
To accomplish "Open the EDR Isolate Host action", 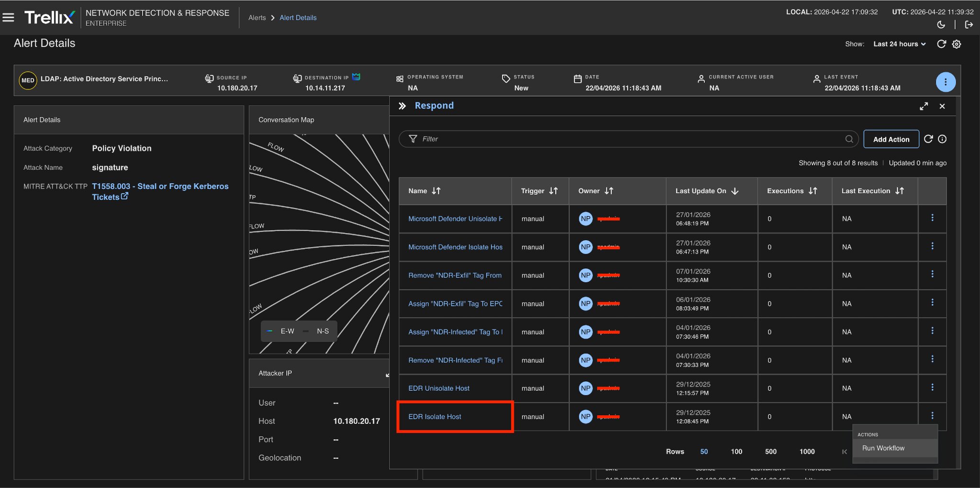I will pos(434,417).
